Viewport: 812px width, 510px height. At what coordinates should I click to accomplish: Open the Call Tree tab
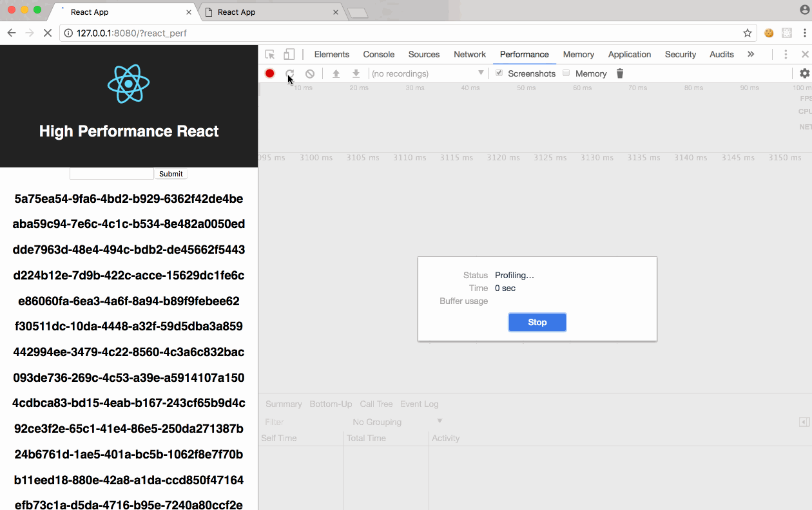click(376, 404)
